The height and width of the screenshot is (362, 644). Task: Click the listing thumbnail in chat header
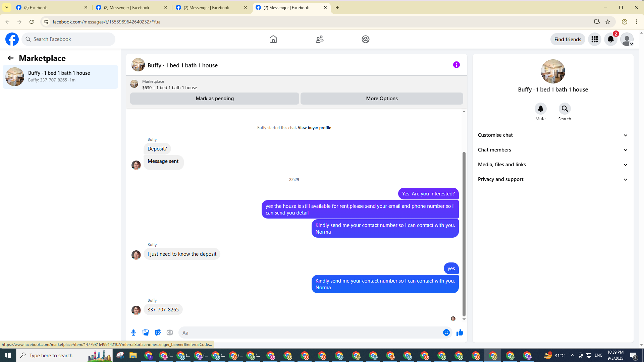point(138,65)
